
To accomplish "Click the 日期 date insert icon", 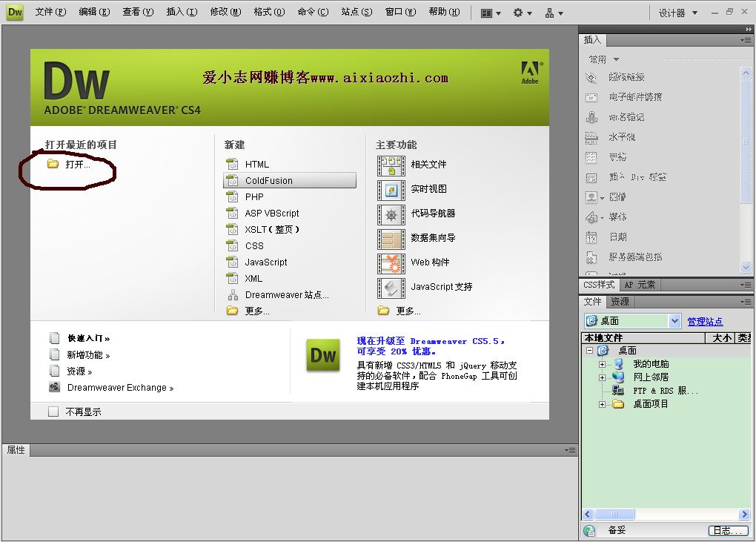I will click(x=591, y=237).
